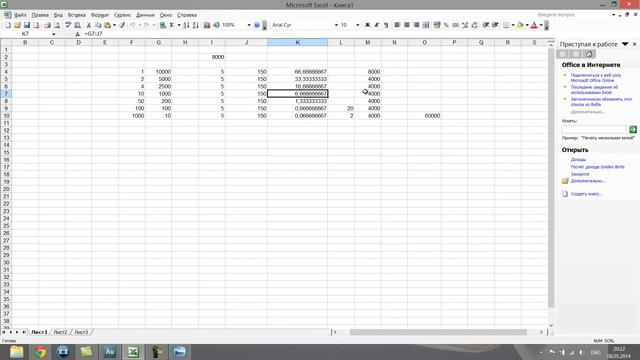Viewport: 640px width, 360px height.
Task: Click the task pane search input field
Action: coord(594,129)
